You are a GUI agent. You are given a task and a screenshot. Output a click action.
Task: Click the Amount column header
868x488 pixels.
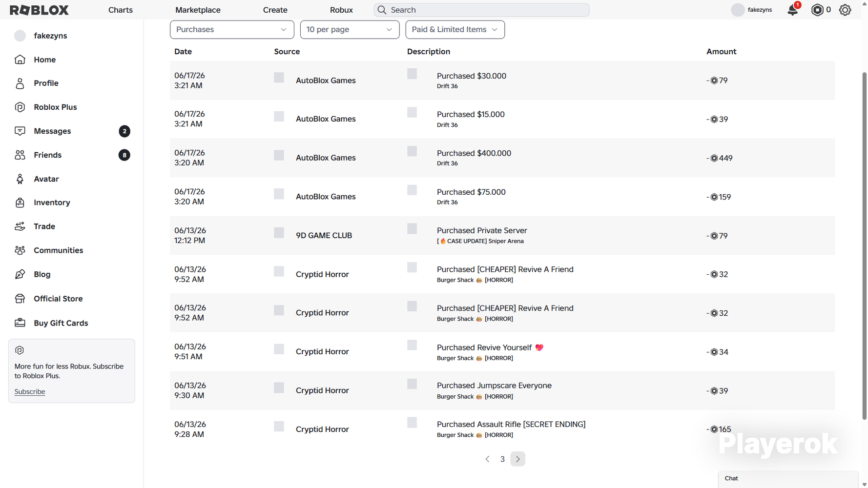pyautogui.click(x=721, y=52)
